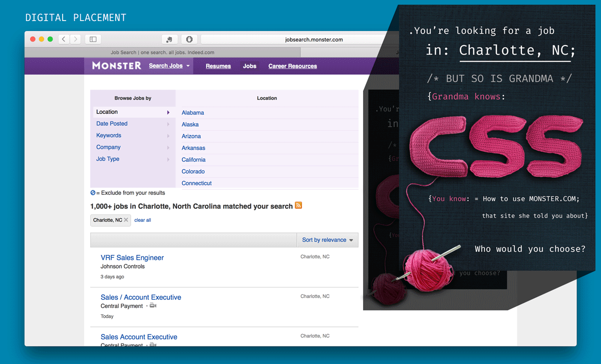Open Sales / Account Executive listing
601x364 pixels.
pos(141,297)
